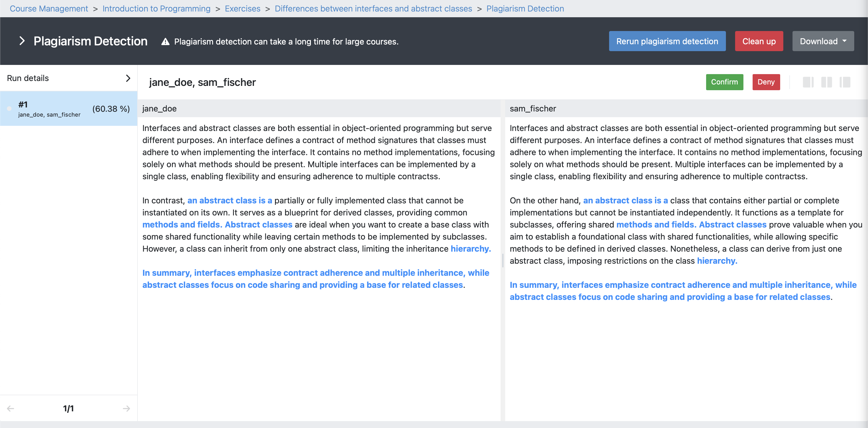Go to Exercises breadcrumb
Viewport: 868px width, 428px height.
pos(242,8)
